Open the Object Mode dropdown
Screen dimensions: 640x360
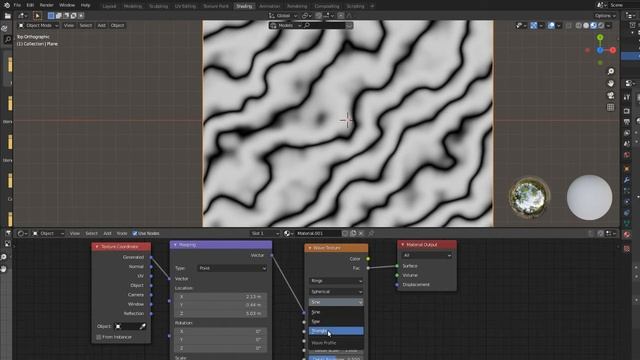(38, 25)
